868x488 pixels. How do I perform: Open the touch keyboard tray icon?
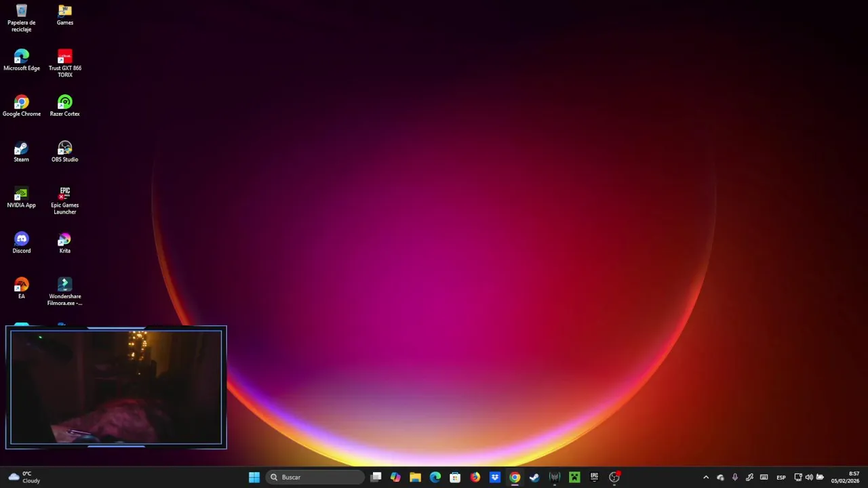click(764, 477)
